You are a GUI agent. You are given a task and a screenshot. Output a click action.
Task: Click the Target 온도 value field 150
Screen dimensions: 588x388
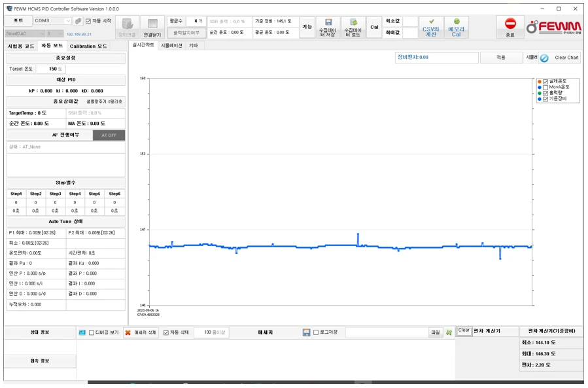51,69
